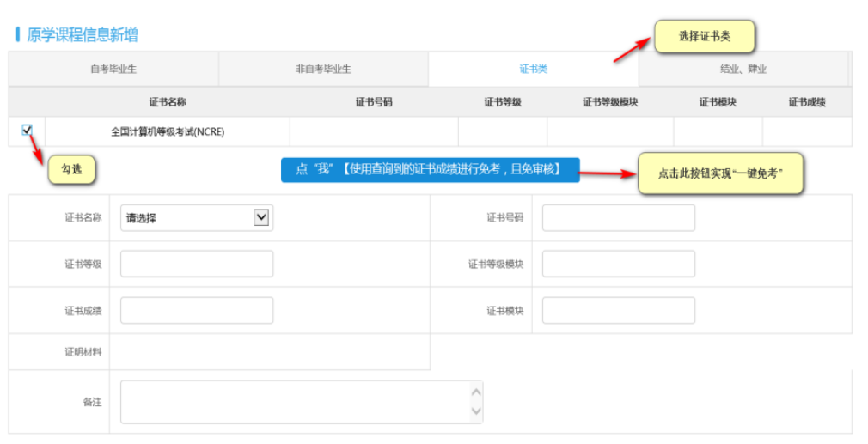Open the 证书名称 请选择 dropdown
This screenshot has height=444, width=868.
(x=196, y=218)
